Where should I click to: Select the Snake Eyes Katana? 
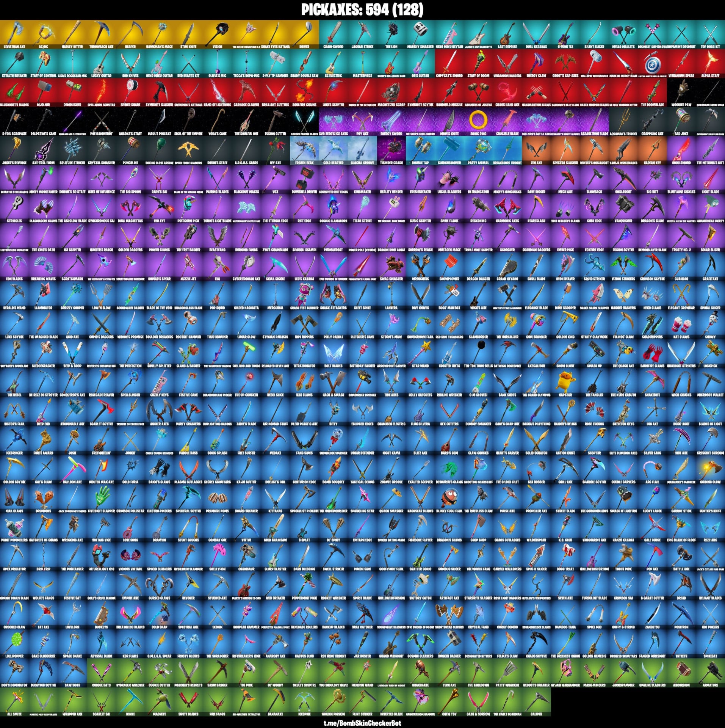coord(276,35)
